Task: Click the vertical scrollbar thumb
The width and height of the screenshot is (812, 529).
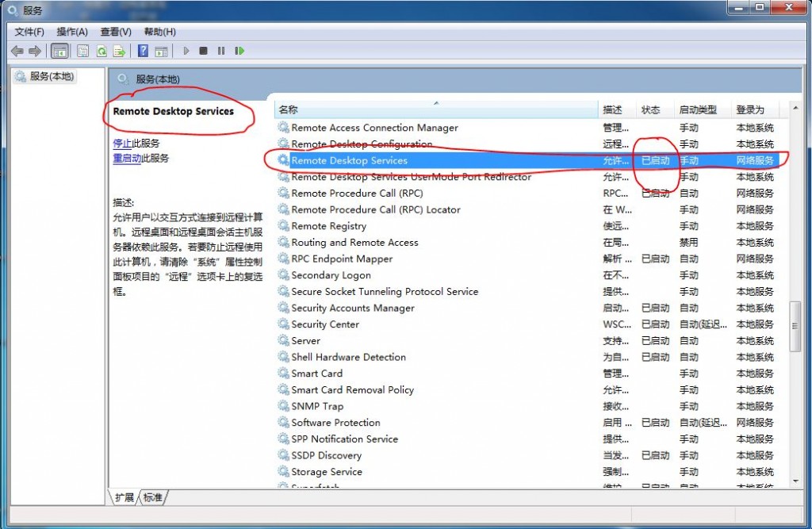Action: pos(795,327)
